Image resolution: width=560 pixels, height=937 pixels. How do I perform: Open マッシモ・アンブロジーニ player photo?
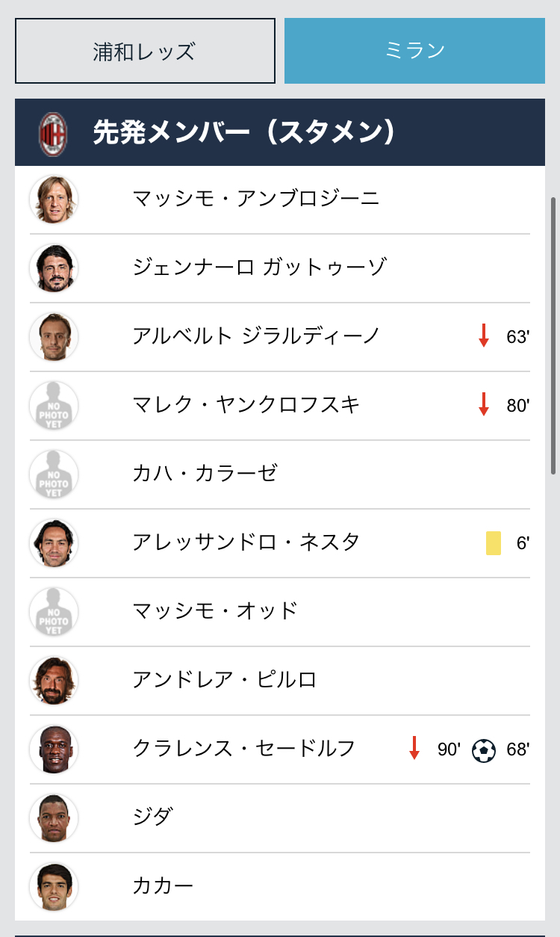[x=54, y=200]
